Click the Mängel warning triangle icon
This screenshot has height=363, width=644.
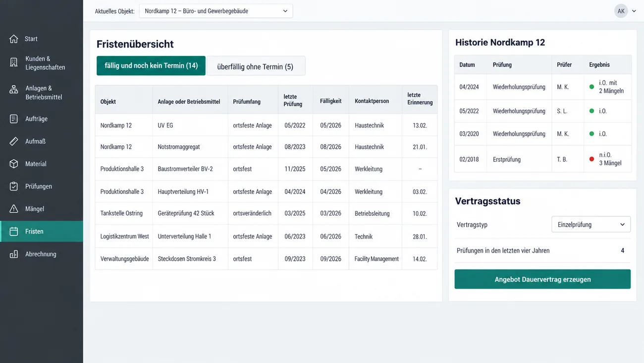(x=14, y=209)
